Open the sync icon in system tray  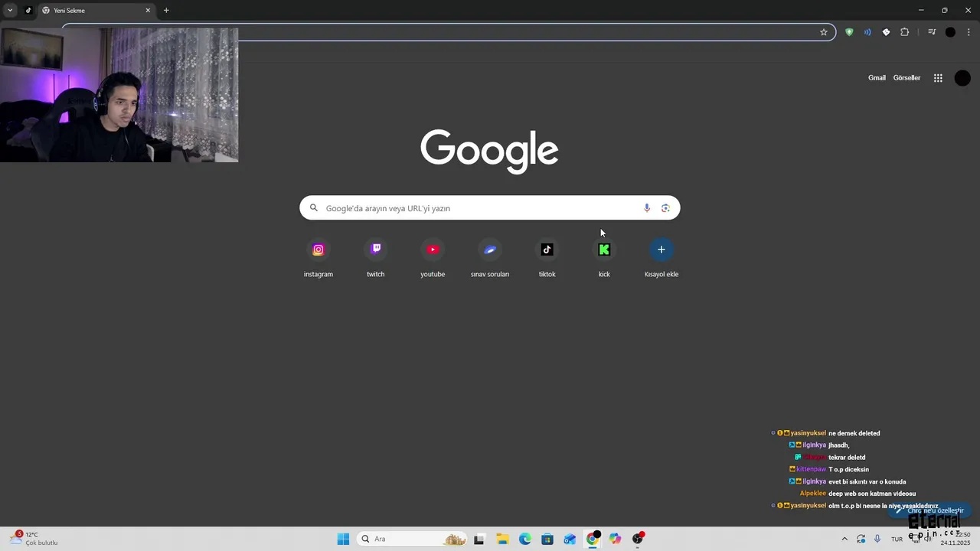pyautogui.click(x=861, y=539)
